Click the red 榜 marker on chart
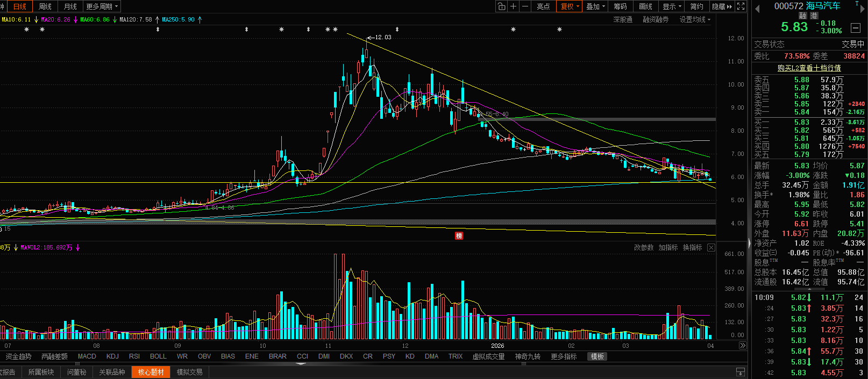868x379 pixels. click(x=459, y=236)
